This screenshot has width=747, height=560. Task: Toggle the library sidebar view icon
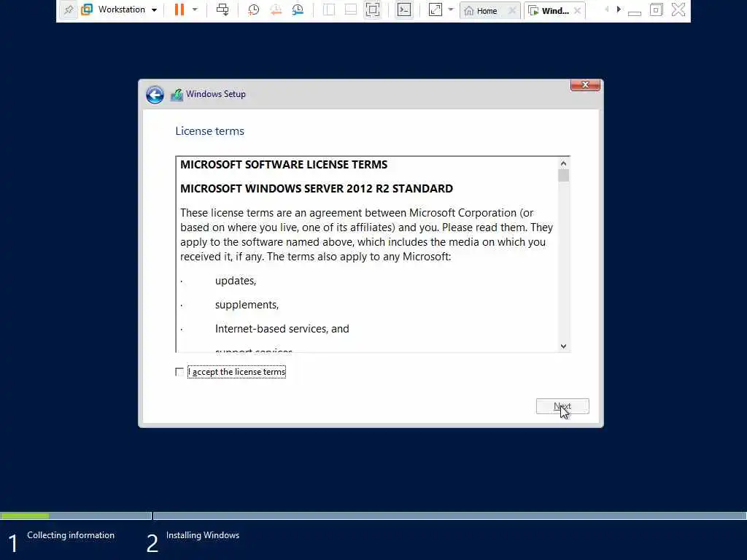tap(329, 9)
